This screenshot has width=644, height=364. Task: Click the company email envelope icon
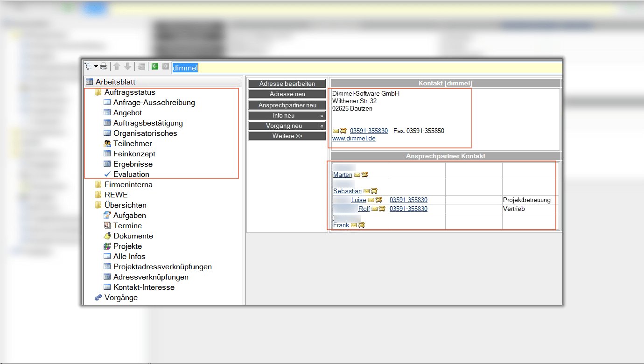[336, 131]
